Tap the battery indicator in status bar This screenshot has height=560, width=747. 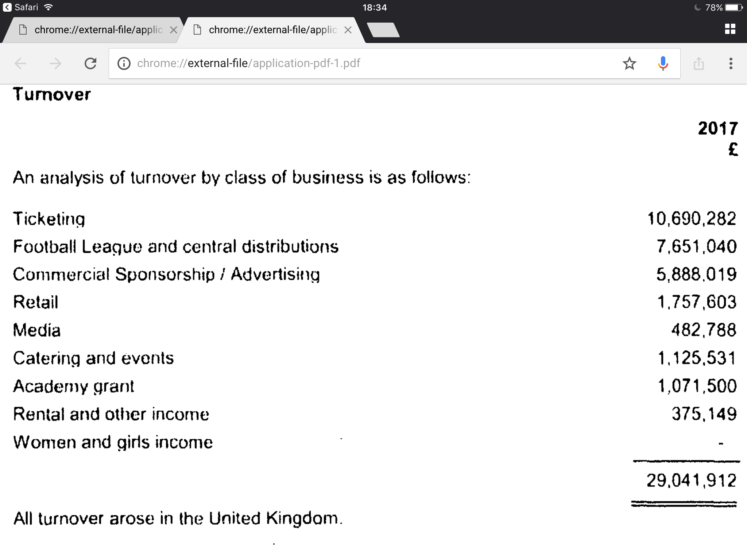point(734,7)
